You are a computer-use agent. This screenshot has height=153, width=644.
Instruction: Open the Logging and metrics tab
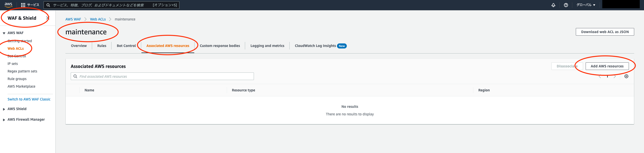pyautogui.click(x=267, y=46)
